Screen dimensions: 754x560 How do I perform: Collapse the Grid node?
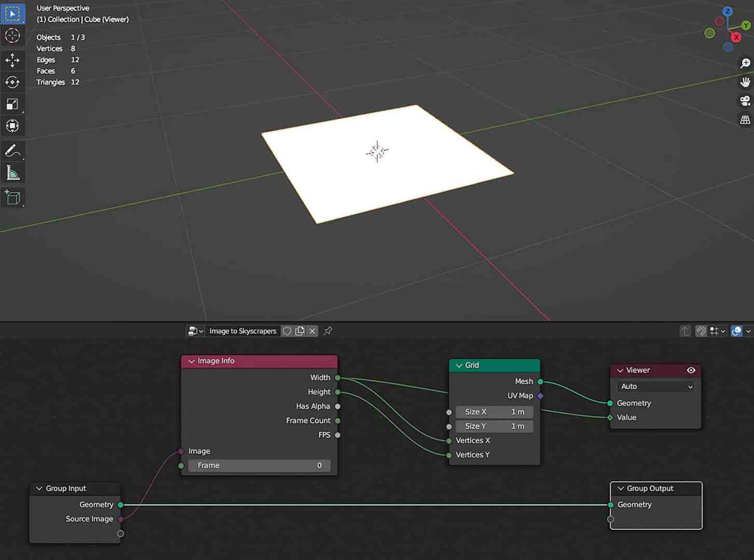tap(458, 365)
